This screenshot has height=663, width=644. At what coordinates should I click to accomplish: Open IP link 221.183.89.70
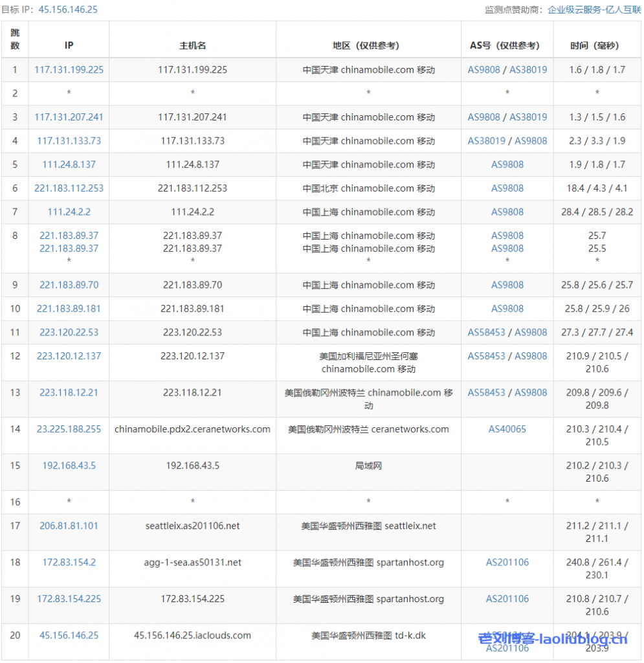69,285
